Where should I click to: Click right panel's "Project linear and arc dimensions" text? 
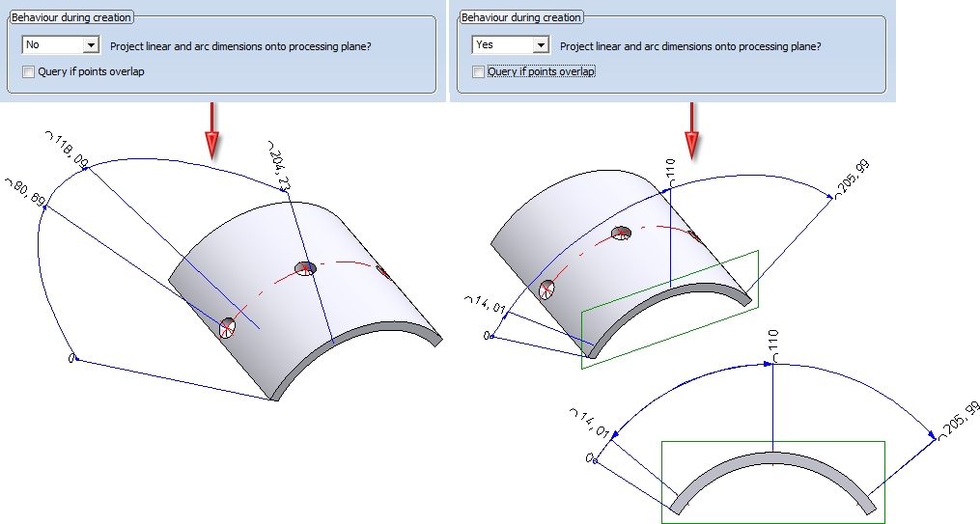pyautogui.click(x=690, y=45)
